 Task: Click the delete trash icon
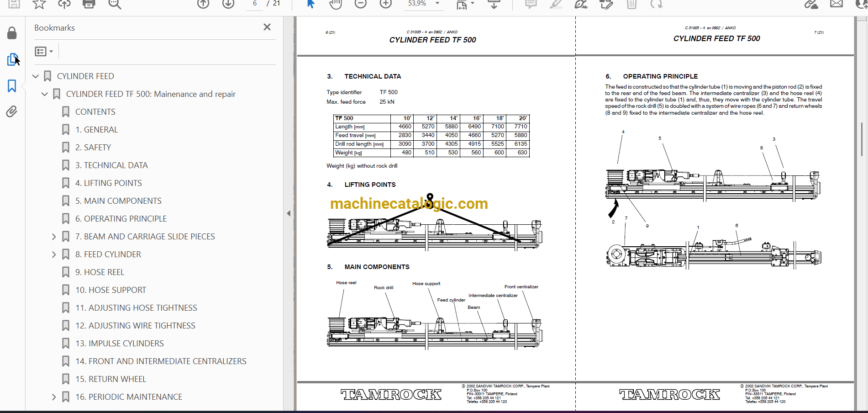[x=631, y=4]
